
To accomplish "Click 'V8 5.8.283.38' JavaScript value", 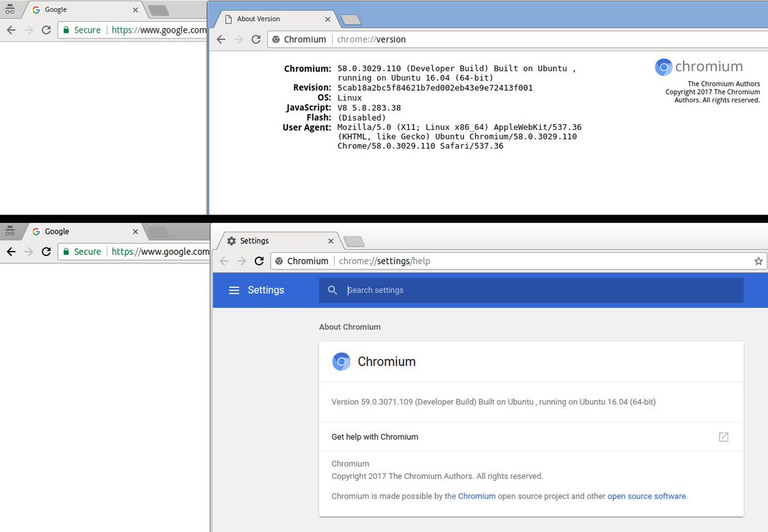I will click(369, 108).
